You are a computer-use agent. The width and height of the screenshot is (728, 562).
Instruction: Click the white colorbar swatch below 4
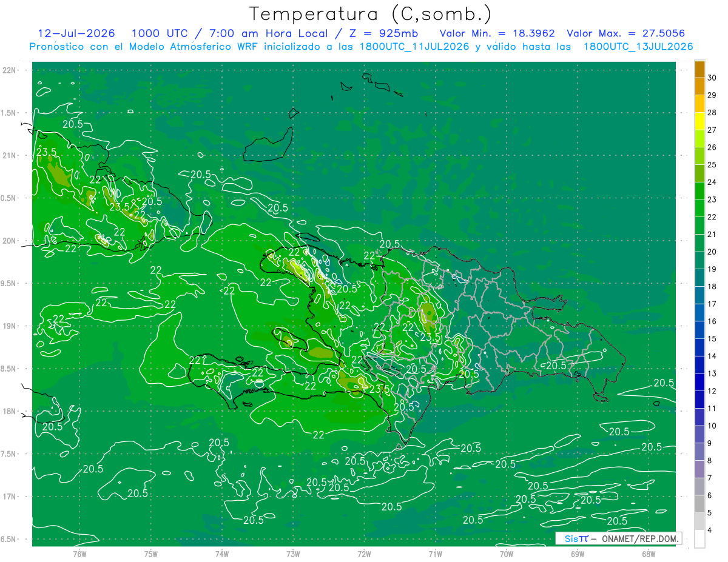pyautogui.click(x=699, y=539)
